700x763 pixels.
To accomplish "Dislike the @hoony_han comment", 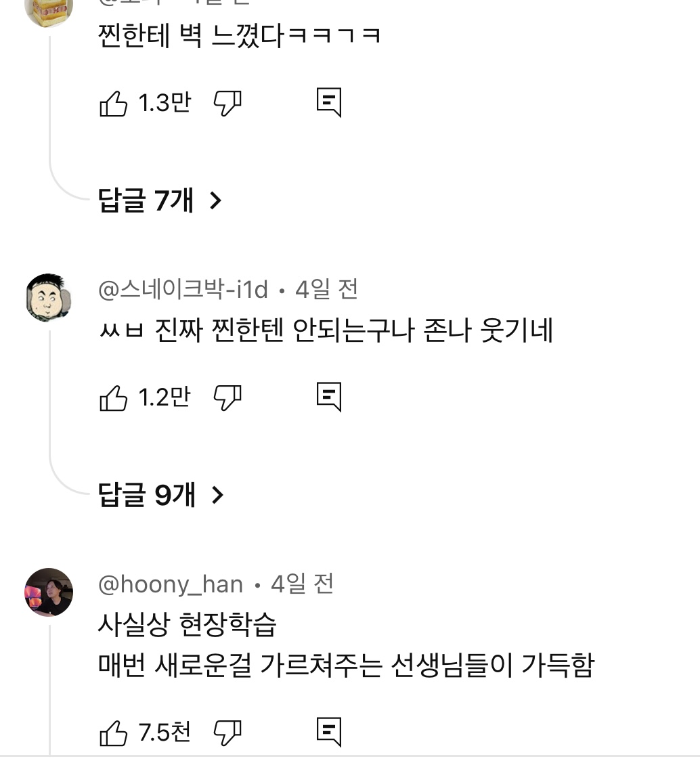I will pyautogui.click(x=227, y=733).
